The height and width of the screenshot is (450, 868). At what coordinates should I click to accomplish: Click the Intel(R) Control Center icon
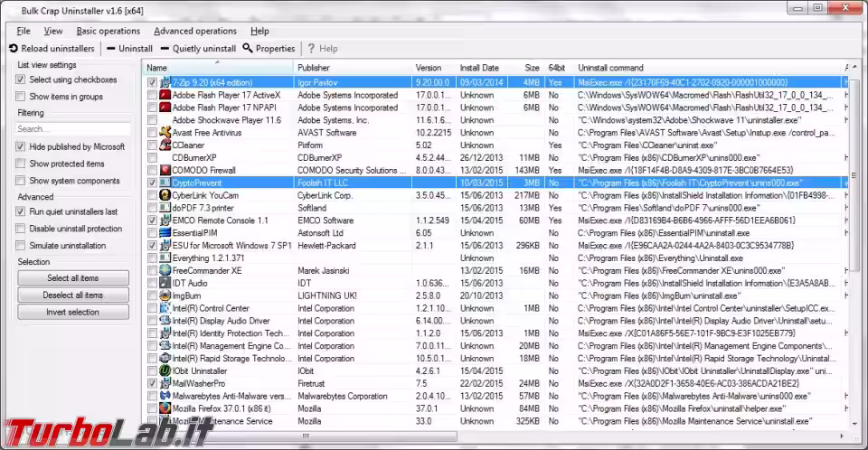coord(165,308)
